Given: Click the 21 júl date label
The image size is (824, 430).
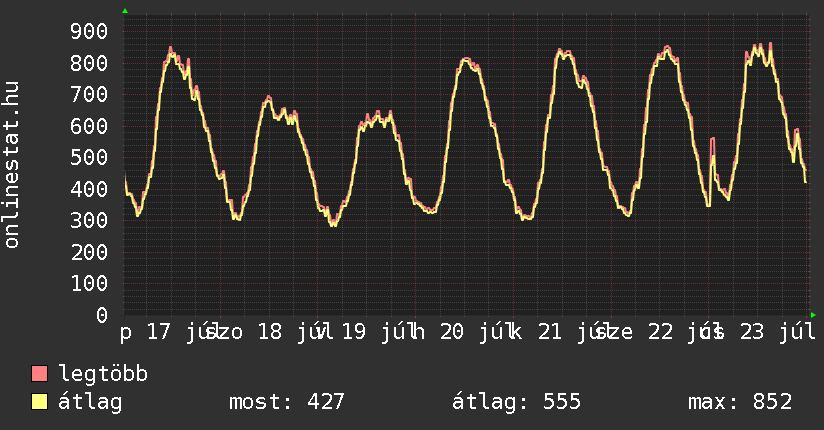Looking at the screenshot, I should click(570, 332).
